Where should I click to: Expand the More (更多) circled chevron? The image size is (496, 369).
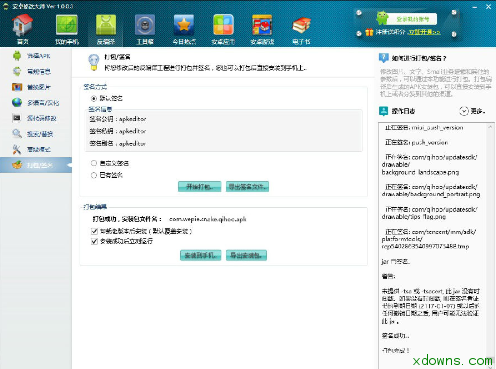(464, 111)
